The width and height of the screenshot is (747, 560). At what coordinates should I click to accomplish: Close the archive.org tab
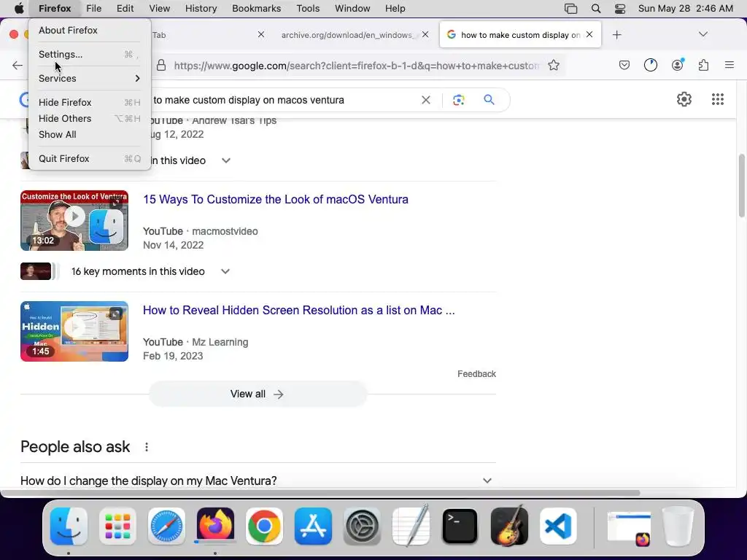click(425, 34)
